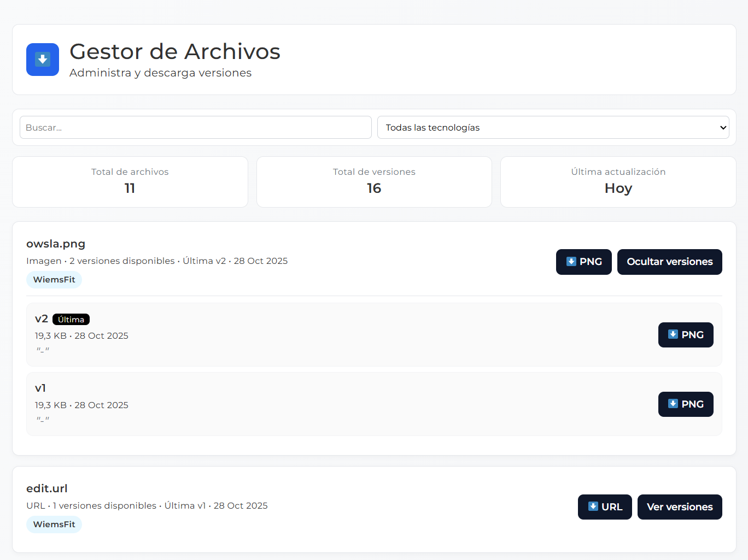Screen dimensions: 748x560
Task: Select the v1 version label
Action: 40,388
